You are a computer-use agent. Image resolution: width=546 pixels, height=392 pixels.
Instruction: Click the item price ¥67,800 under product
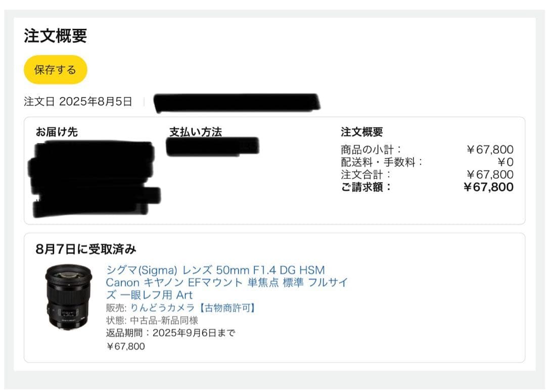[125, 346]
